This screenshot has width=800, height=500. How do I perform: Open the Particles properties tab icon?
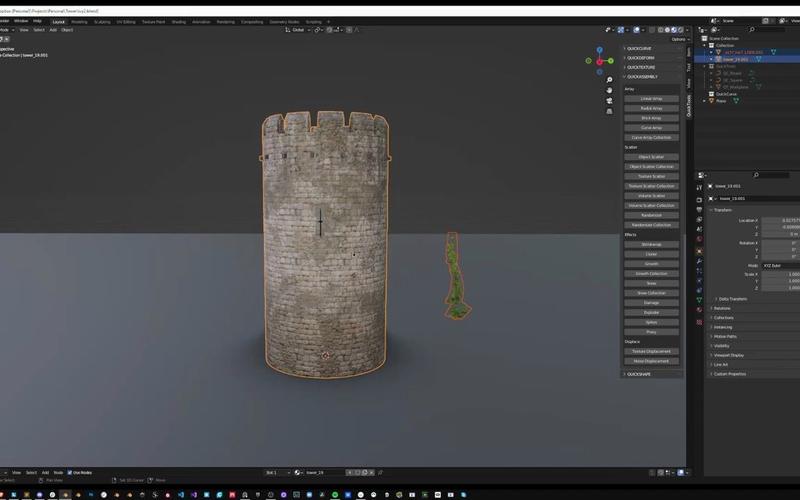pyautogui.click(x=699, y=271)
